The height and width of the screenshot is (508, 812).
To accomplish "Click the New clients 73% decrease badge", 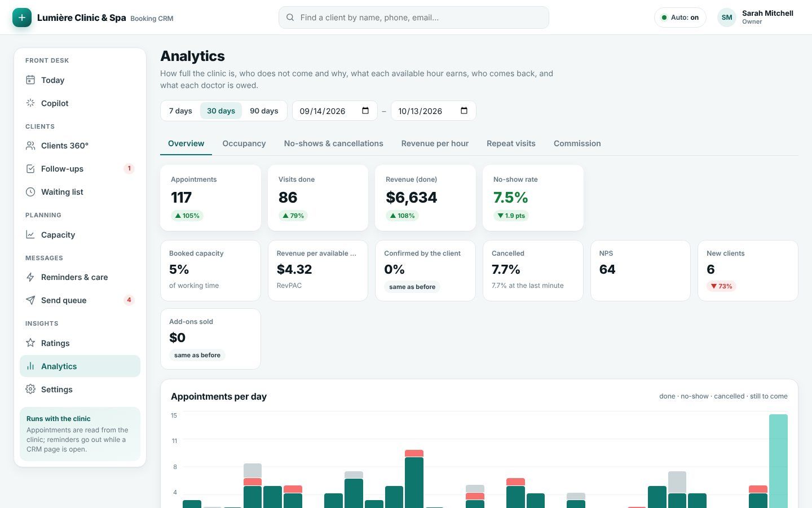I will (721, 286).
